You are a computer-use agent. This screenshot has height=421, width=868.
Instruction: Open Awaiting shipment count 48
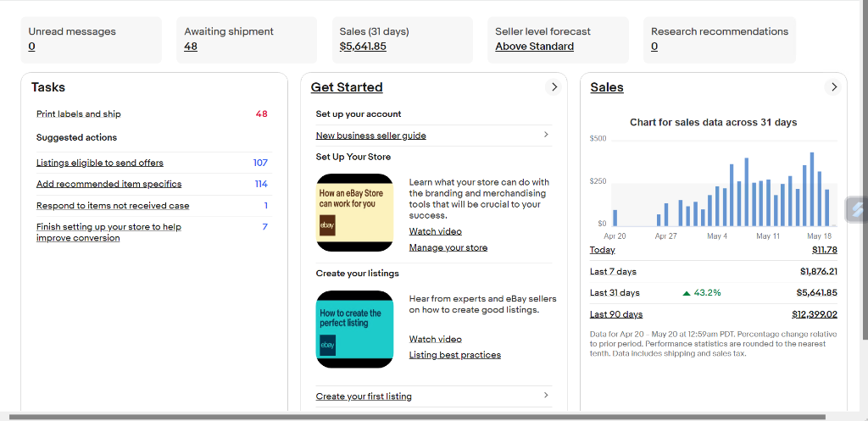tap(191, 47)
